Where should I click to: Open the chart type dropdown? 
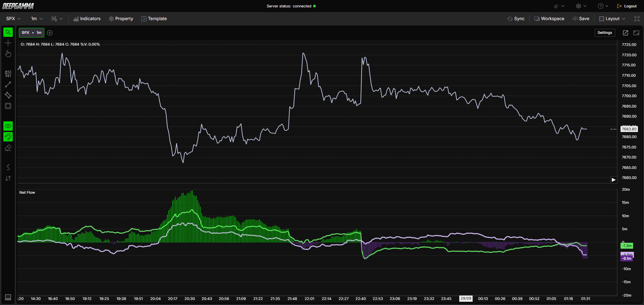(57, 19)
